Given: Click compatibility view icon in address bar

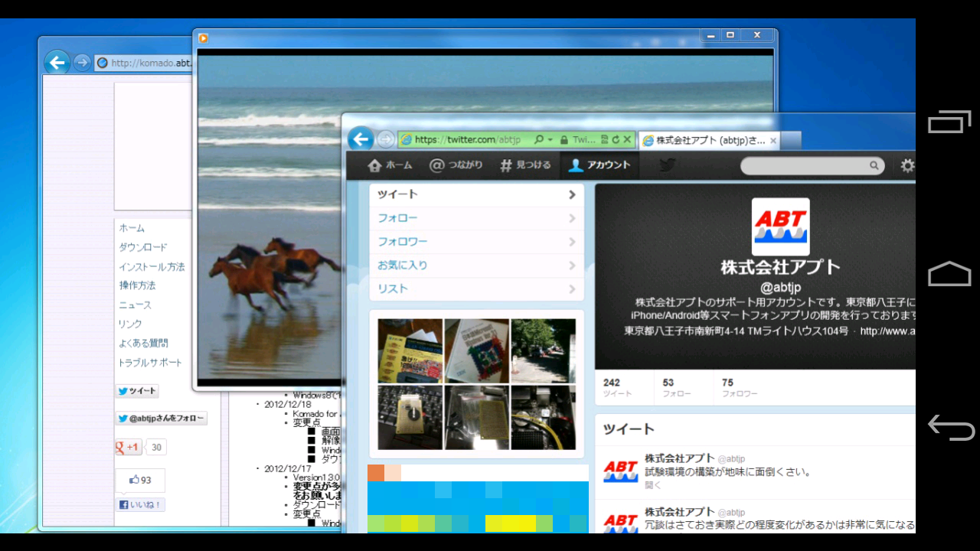Looking at the screenshot, I should (605, 140).
